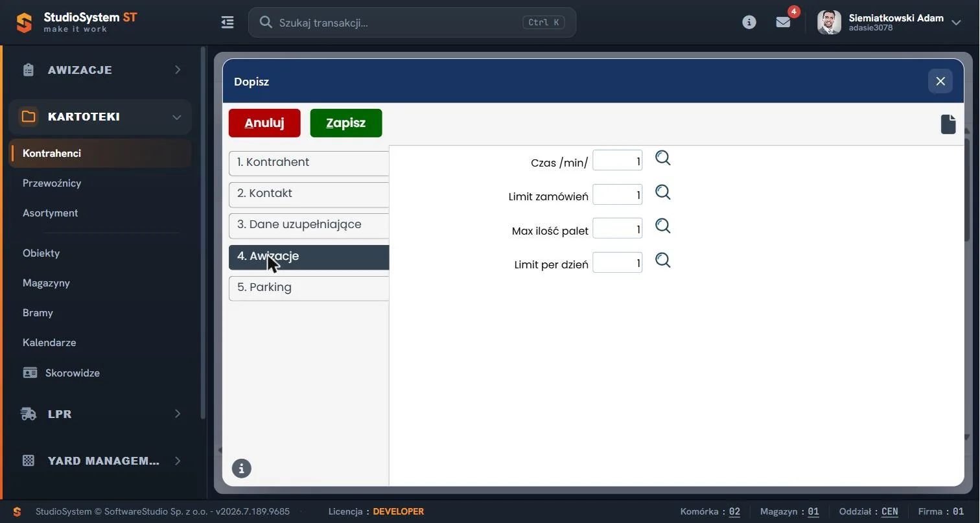
Task: Click lookup magnifier beside Limit zamówień
Action: tap(662, 192)
